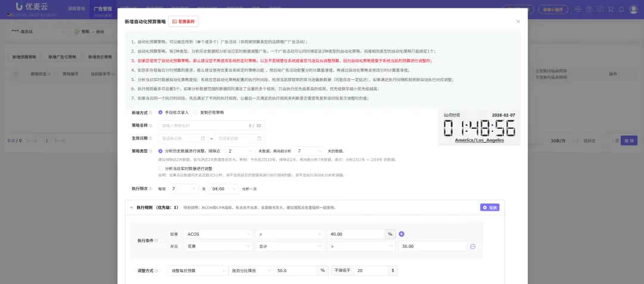Click the 配置案例 button
This screenshot has height=284, width=644.
pyautogui.click(x=183, y=21)
